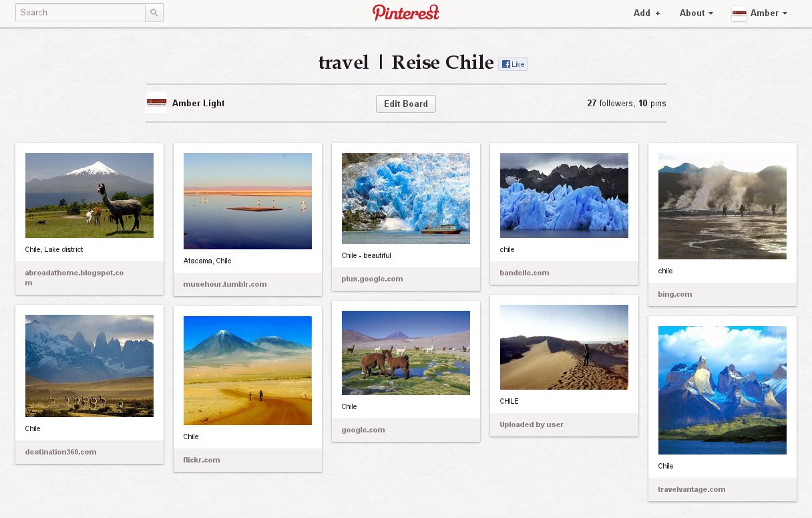Open the destination360 guanaco herd pin
This screenshot has height=518, width=812.
[x=89, y=366]
